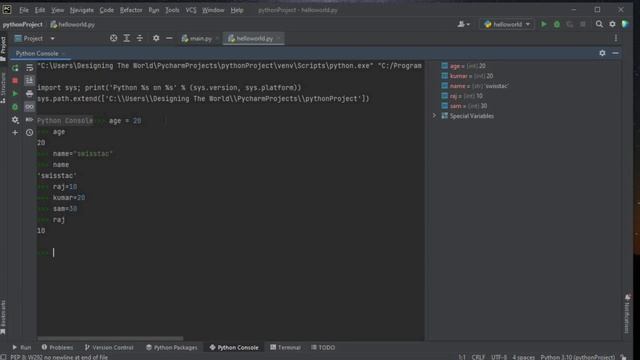Browse console history clock icon
Screen dimensions: 640x360
click(x=29, y=133)
